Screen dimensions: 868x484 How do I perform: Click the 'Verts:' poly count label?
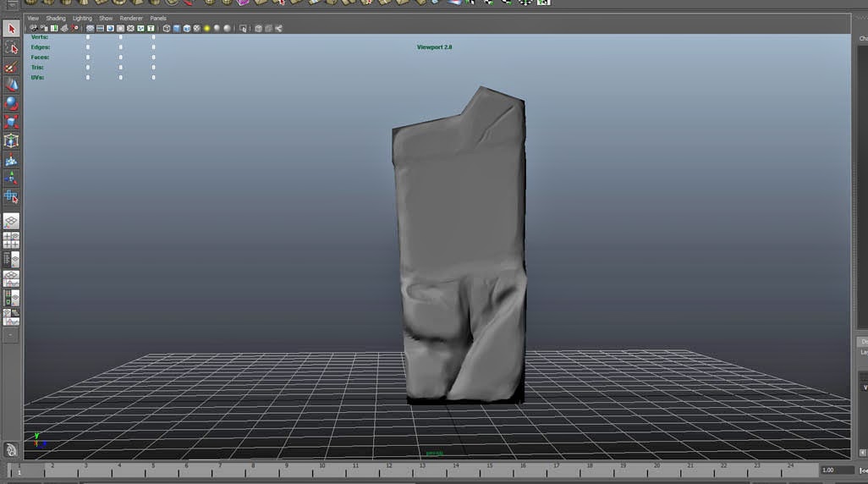click(39, 37)
